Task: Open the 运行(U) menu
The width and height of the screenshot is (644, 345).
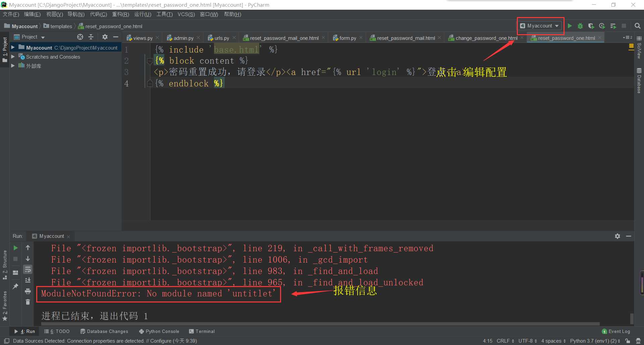Action: tap(143, 14)
